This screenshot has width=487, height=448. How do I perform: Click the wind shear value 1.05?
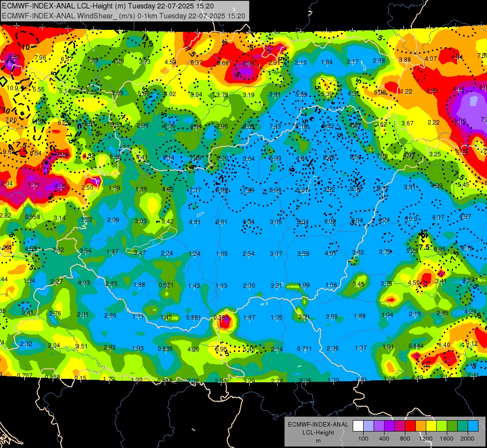277,318
